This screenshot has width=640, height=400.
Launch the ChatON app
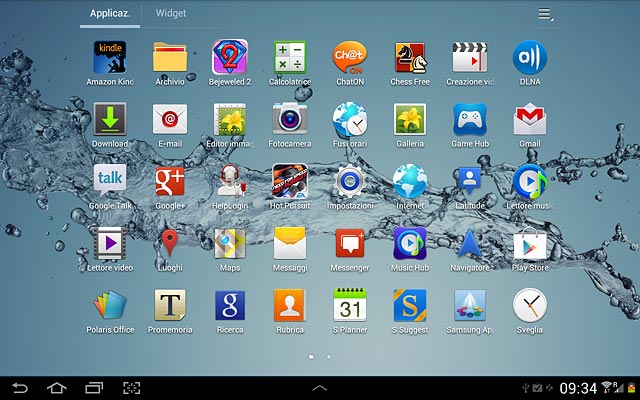[x=350, y=63]
